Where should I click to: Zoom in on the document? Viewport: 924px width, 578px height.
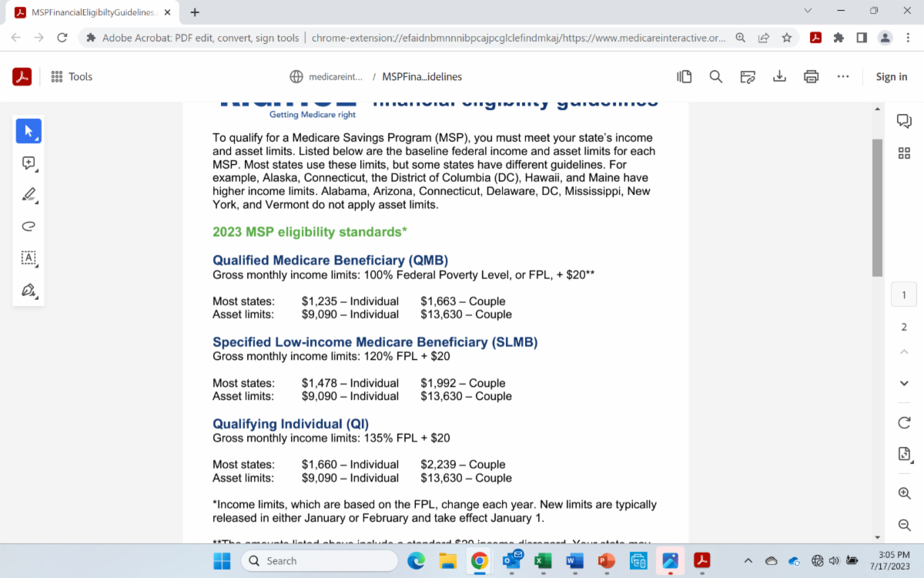[904, 493]
